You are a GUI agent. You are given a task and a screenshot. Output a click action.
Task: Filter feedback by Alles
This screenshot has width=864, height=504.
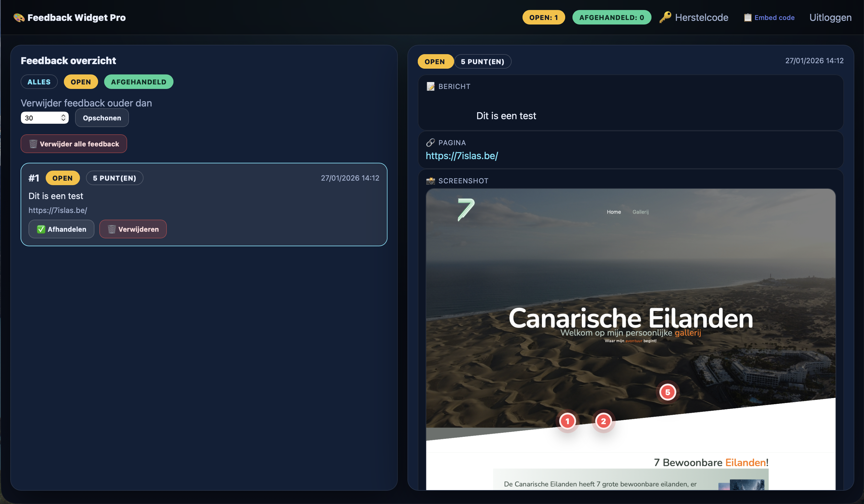tap(39, 82)
